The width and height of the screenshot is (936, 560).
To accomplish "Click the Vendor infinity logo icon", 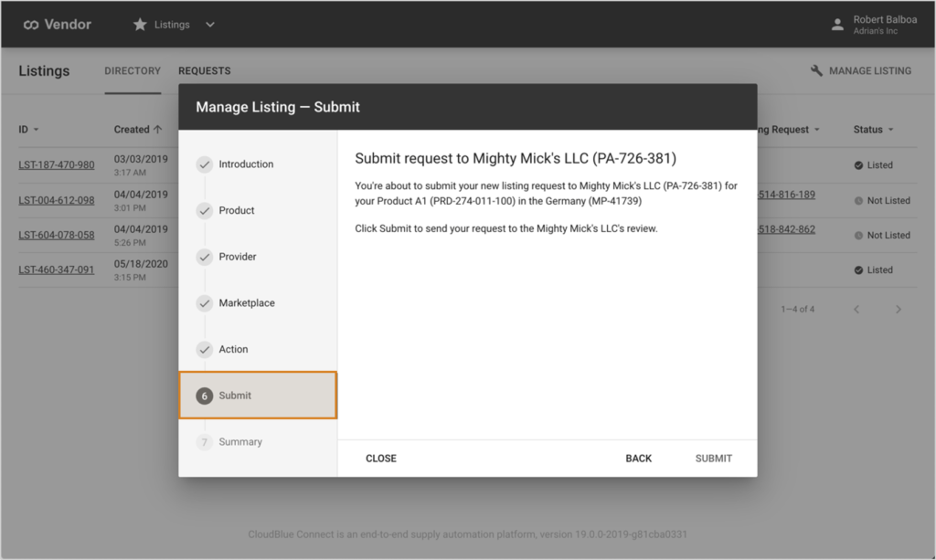I will [x=30, y=25].
